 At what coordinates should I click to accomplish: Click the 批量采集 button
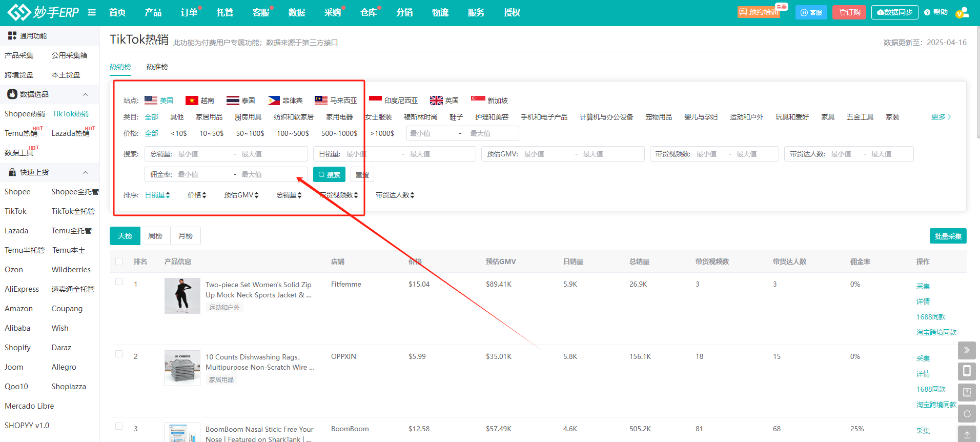pyautogui.click(x=948, y=236)
